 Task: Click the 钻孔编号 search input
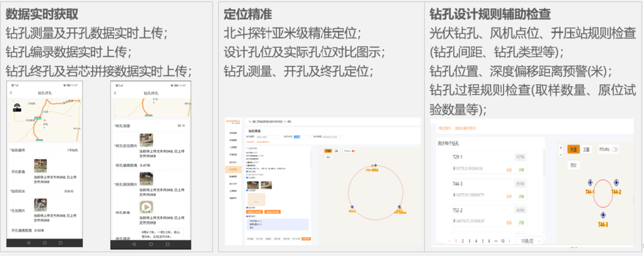(269, 136)
